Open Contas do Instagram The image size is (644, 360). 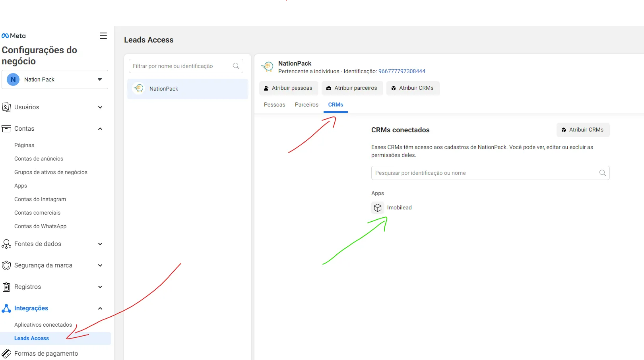(x=40, y=199)
